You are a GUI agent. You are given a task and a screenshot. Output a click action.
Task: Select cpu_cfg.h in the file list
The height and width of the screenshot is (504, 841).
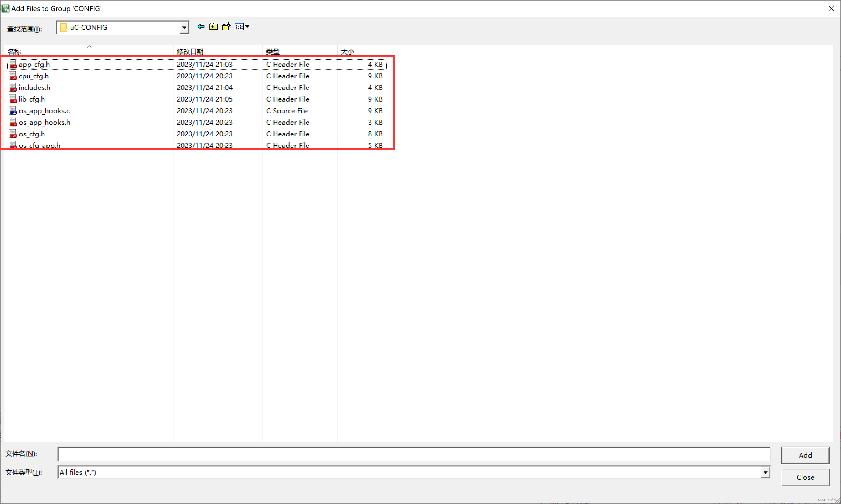(x=34, y=76)
